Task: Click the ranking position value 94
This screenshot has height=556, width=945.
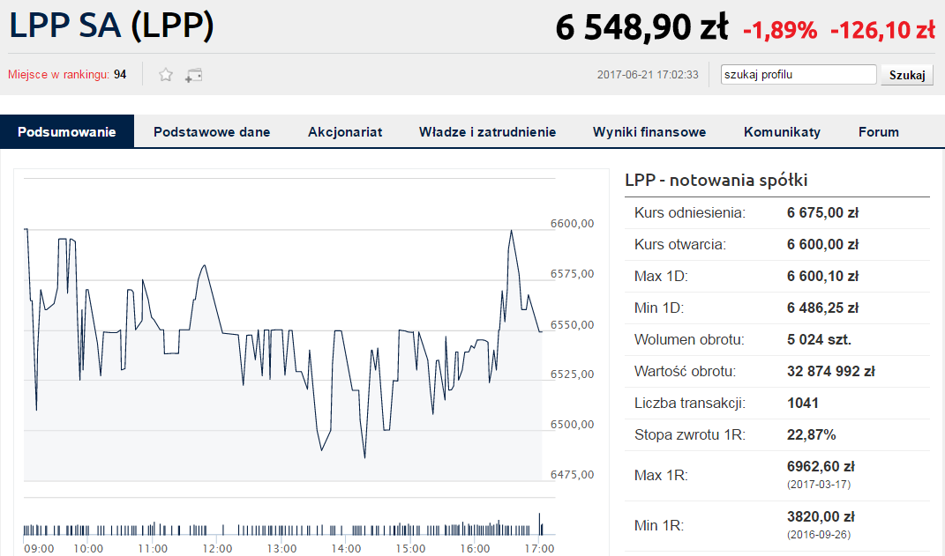Action: [x=120, y=75]
